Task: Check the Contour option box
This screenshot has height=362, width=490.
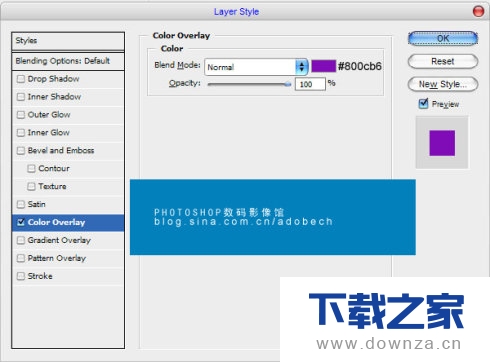Action: pyautogui.click(x=31, y=169)
